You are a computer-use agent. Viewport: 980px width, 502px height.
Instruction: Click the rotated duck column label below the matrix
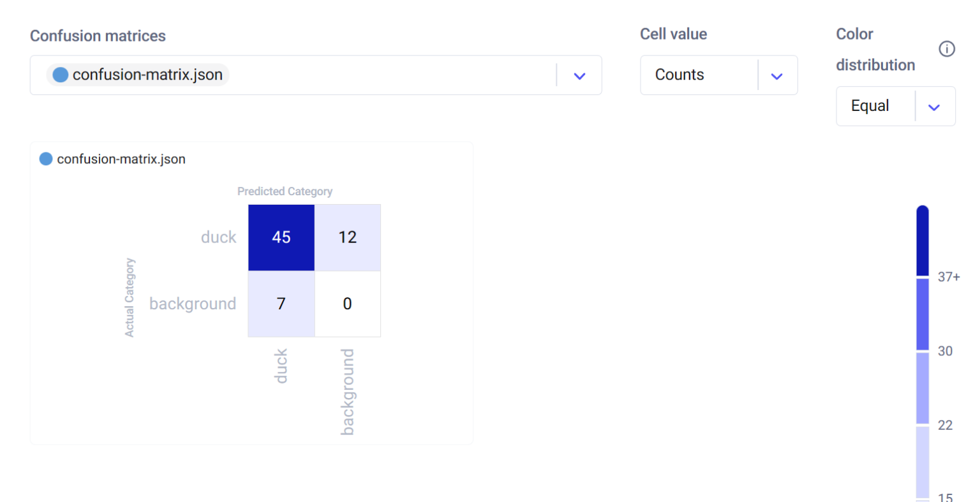click(281, 366)
